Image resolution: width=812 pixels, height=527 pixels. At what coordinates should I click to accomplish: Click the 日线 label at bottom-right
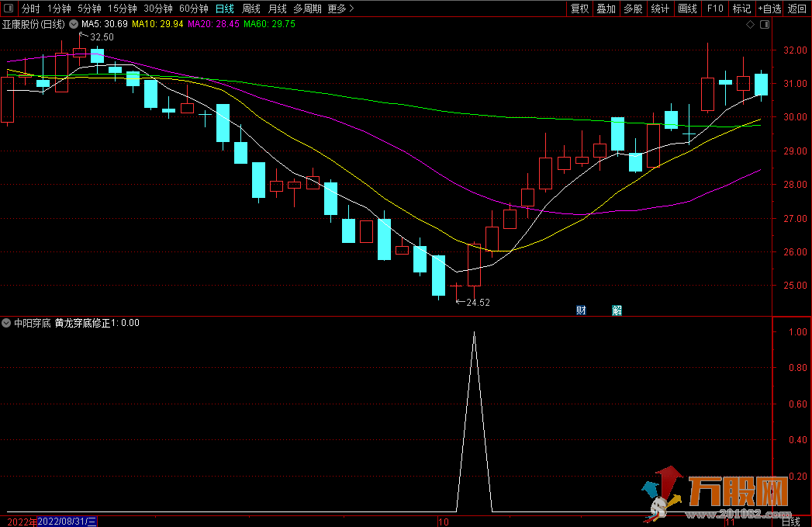pos(791,522)
